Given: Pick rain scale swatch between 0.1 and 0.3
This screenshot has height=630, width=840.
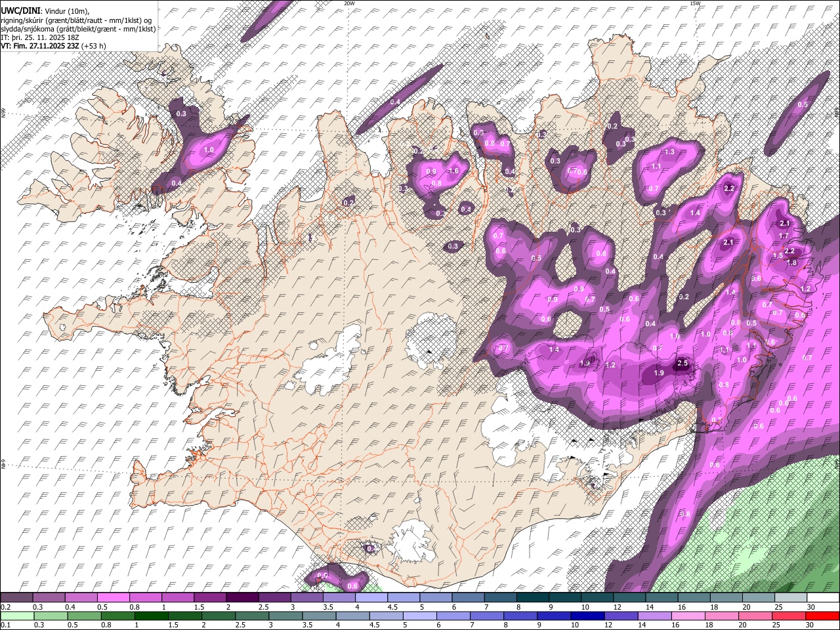Looking at the screenshot, I should point(16,616).
